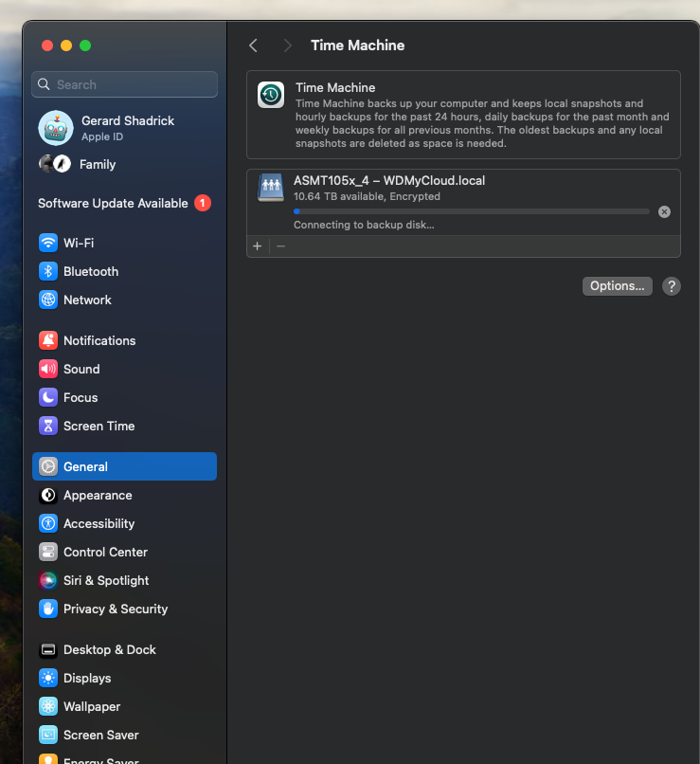Close window with red traffic light
Viewport: 700px width, 764px height.
[x=47, y=45]
